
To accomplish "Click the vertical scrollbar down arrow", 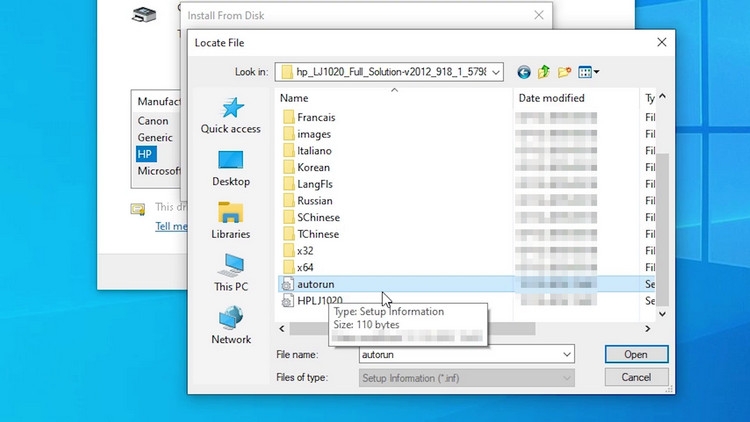I will (662, 314).
